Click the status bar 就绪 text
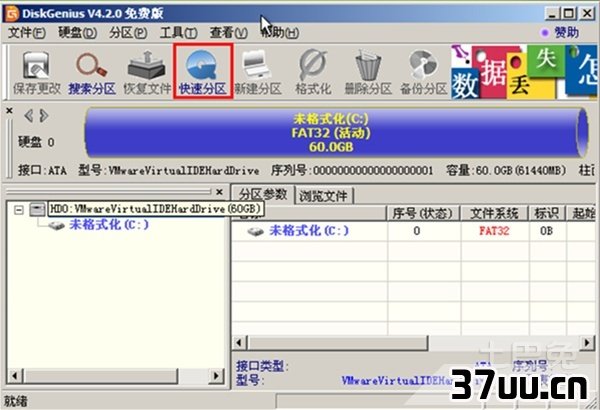 pos(16,401)
